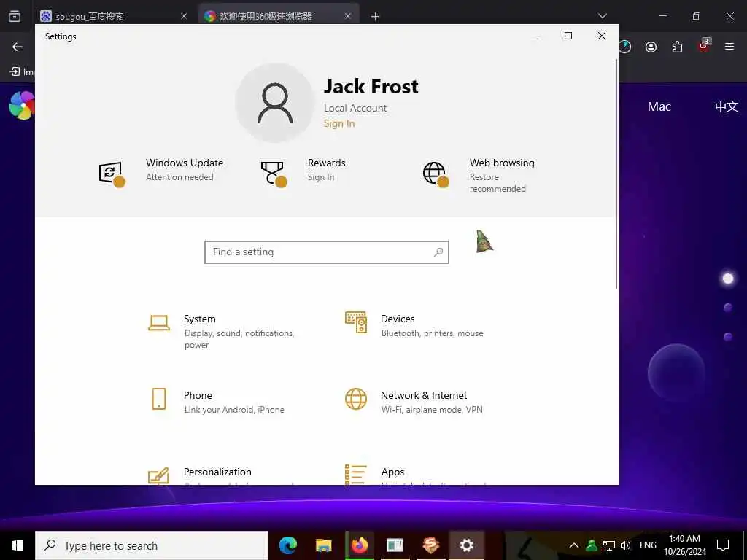Click the Windows Update status icon
Screen dimensions: 747x560
(112, 174)
